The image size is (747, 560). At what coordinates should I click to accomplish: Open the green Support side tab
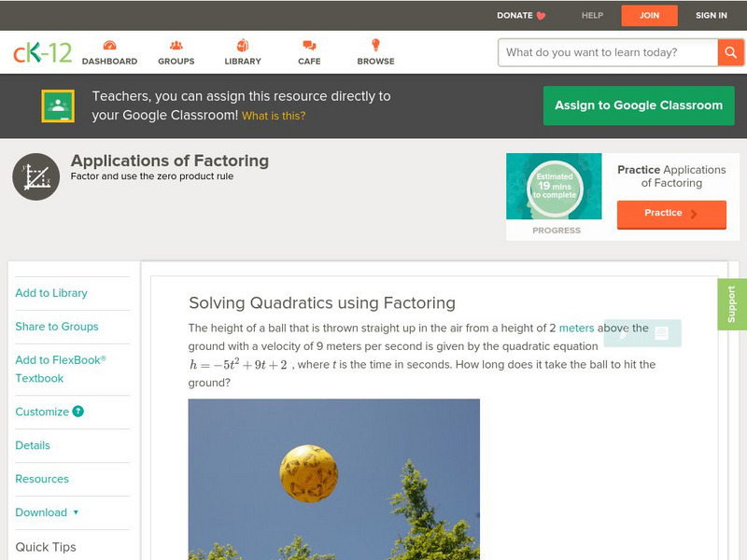pos(732,304)
